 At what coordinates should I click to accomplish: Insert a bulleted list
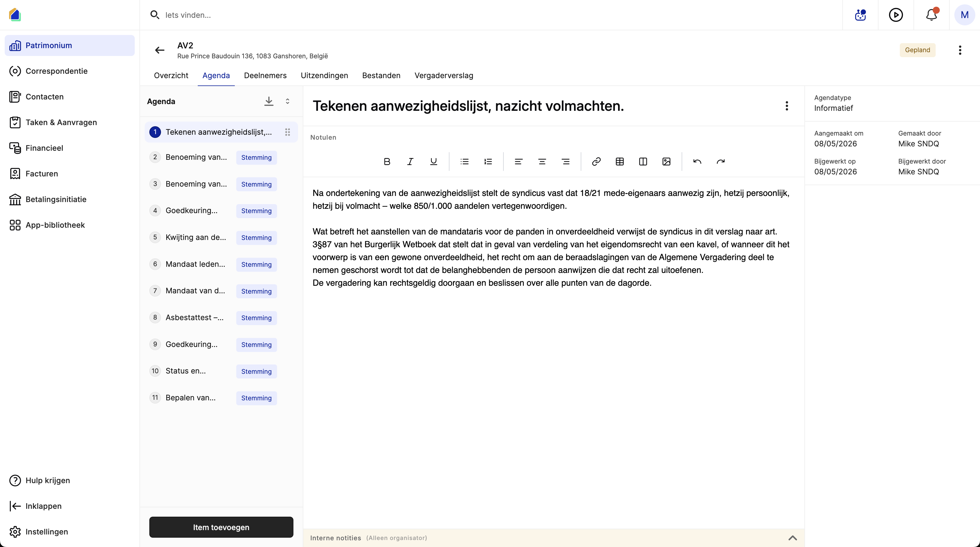pos(465,162)
